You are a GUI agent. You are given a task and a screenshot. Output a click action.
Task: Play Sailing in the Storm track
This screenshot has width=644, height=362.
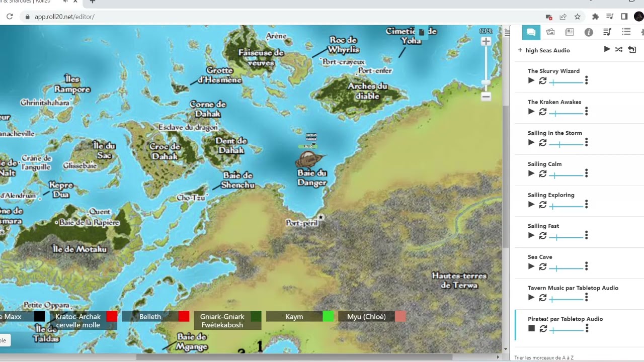[x=531, y=142]
